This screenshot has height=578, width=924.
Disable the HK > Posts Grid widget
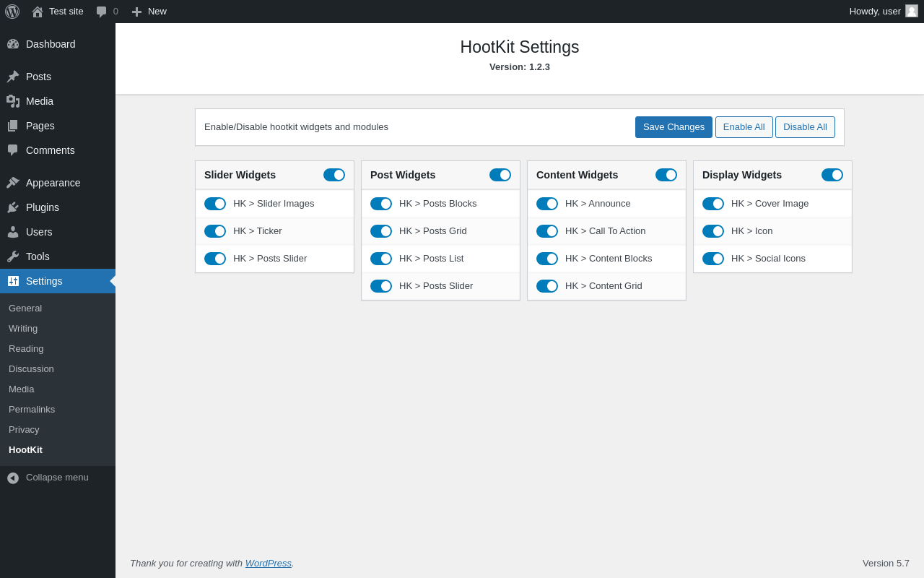[x=381, y=231]
